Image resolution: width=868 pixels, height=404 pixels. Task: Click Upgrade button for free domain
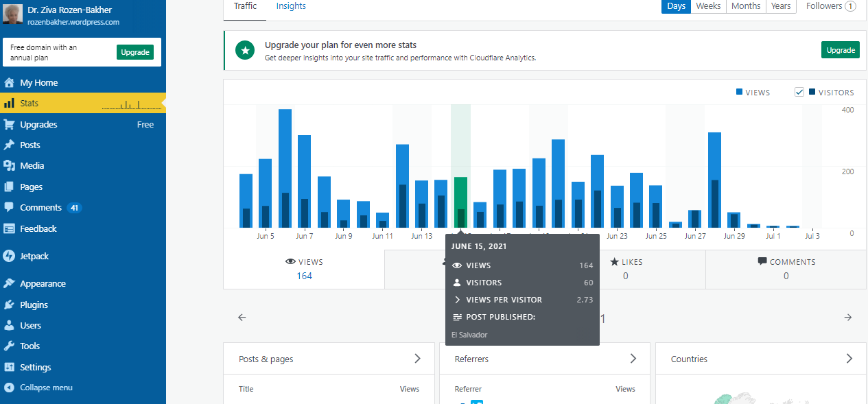pyautogui.click(x=135, y=52)
